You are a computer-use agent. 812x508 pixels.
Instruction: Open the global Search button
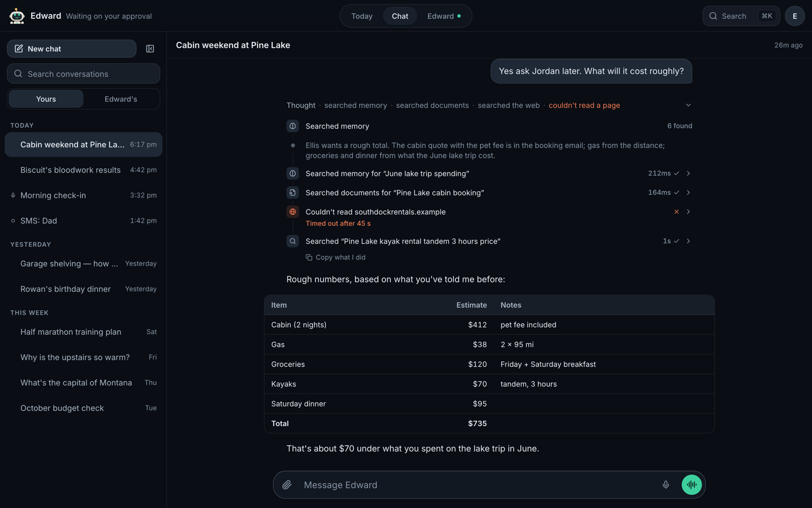coord(741,16)
